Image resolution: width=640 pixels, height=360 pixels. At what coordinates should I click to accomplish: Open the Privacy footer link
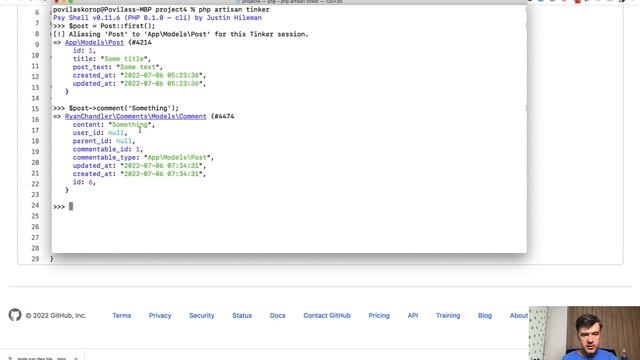[x=160, y=316]
